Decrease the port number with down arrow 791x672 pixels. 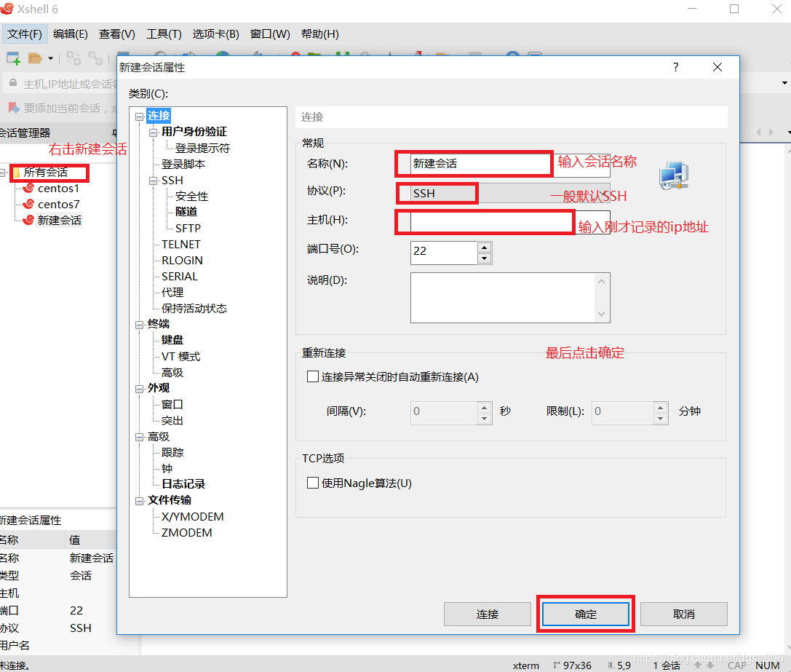[485, 258]
